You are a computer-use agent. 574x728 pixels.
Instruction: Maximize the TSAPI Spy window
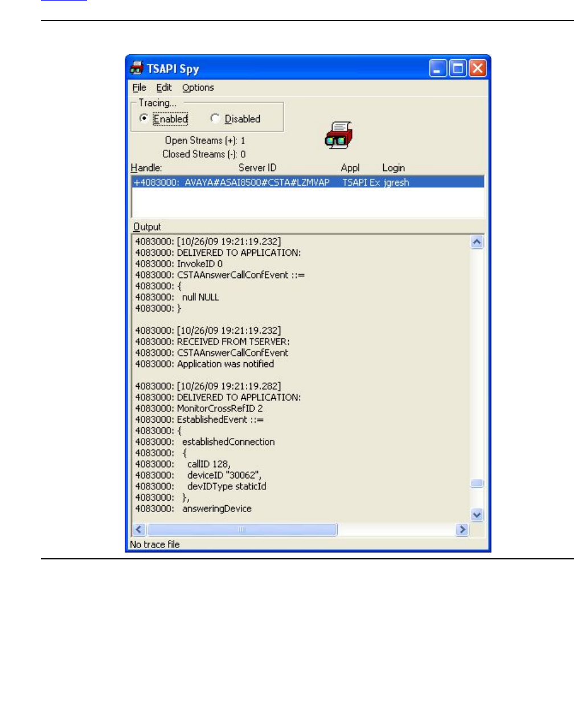(x=457, y=68)
